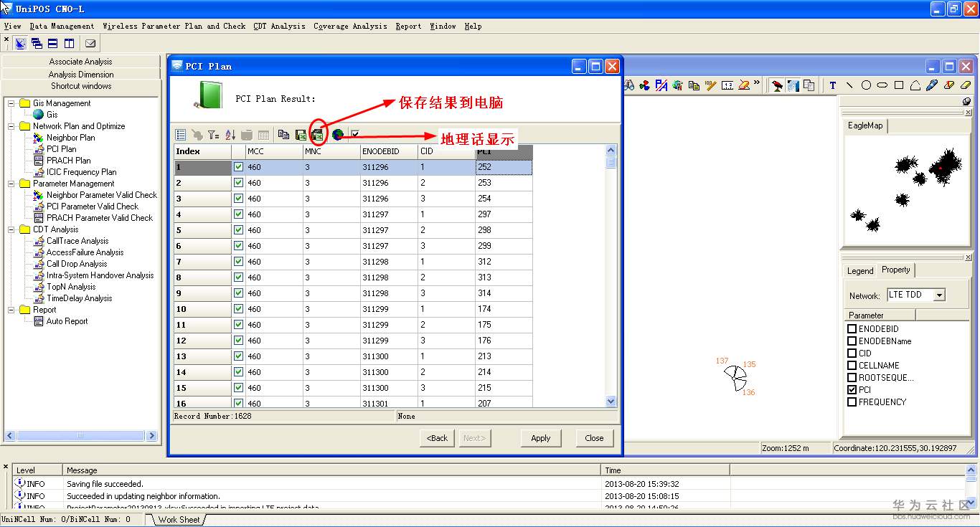
Task: Uncheck the checkbox in row 10 of PCI table
Action: point(238,309)
